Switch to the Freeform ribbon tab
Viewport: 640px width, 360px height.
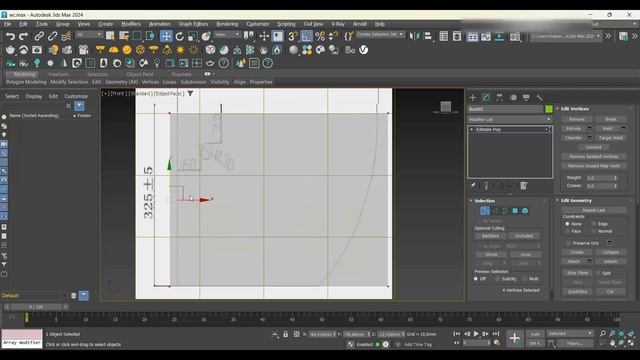[58, 74]
